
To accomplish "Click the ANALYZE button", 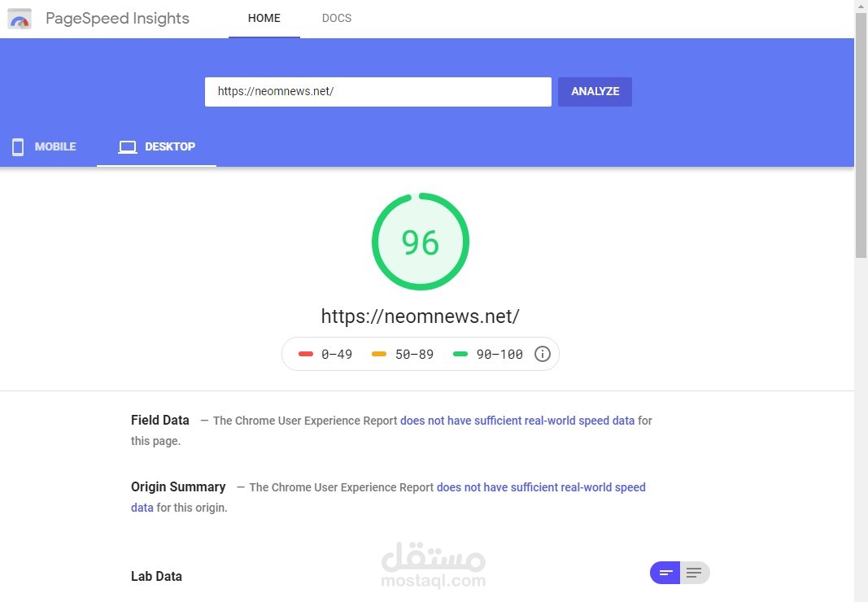I will coord(595,91).
